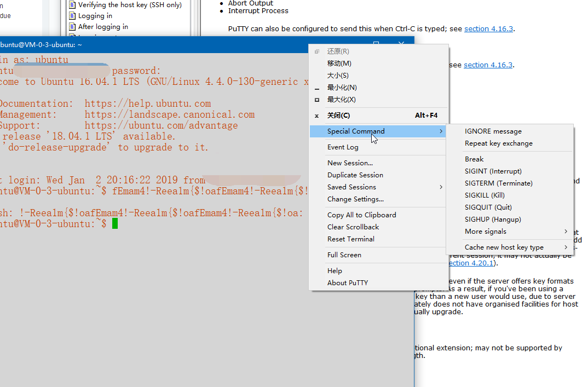The height and width of the screenshot is (387, 588).
Task: Send IGNORE message special command
Action: [510, 131]
